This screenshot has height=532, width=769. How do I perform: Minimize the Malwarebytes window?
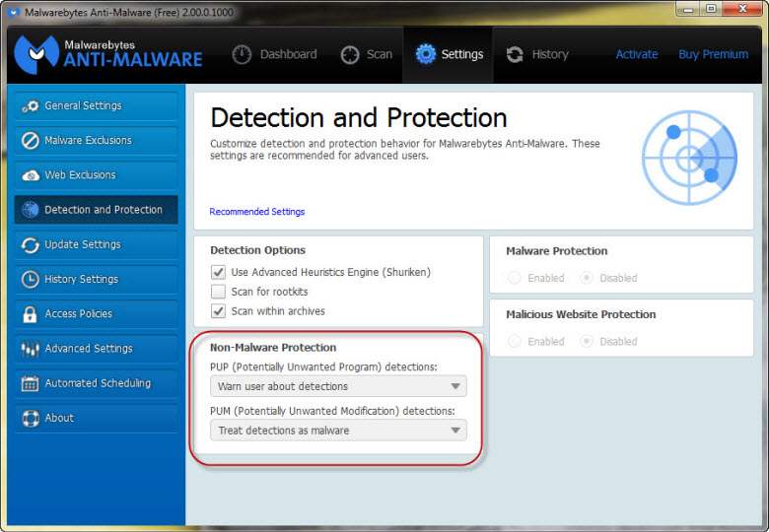tap(687, 9)
